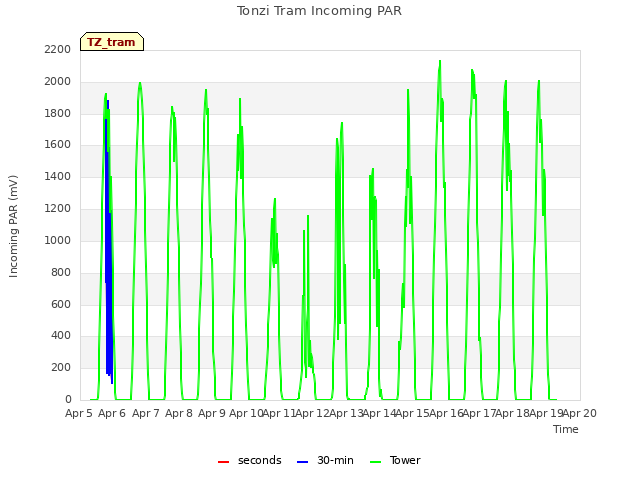This screenshot has height=480, width=640.
Task: Click the '30-min' legend entry
Action: [x=325, y=461]
